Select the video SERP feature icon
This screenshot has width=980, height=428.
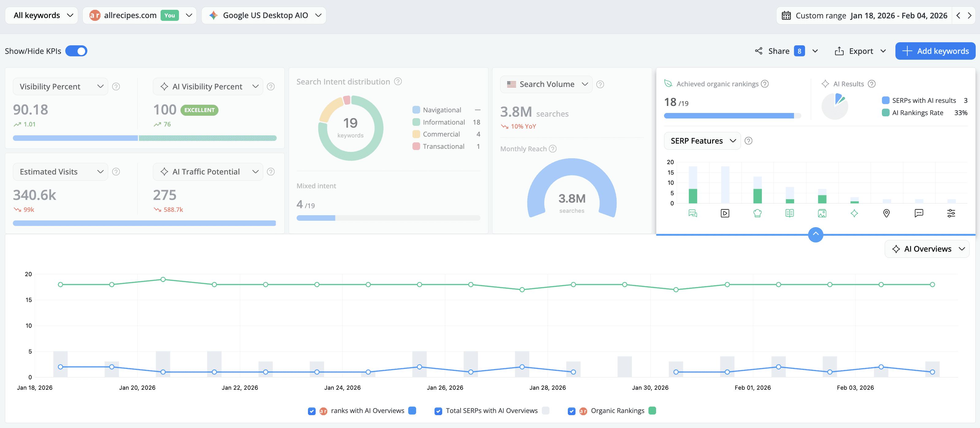coord(725,213)
